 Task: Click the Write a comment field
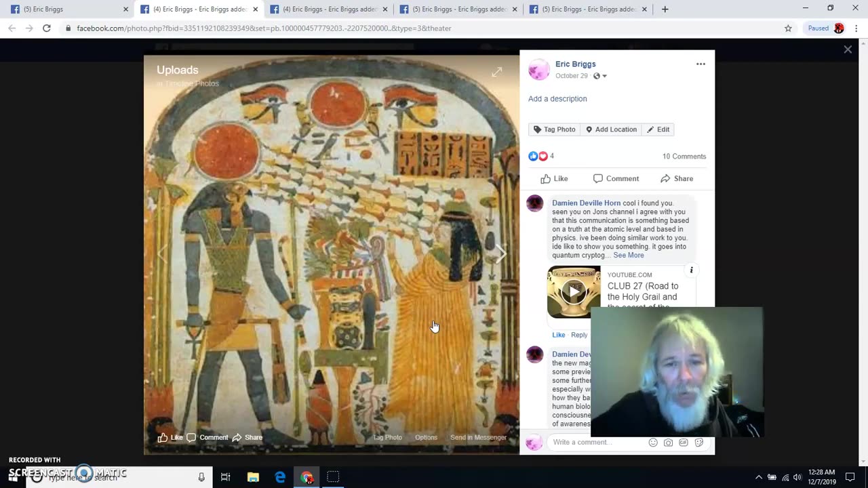tap(597, 443)
